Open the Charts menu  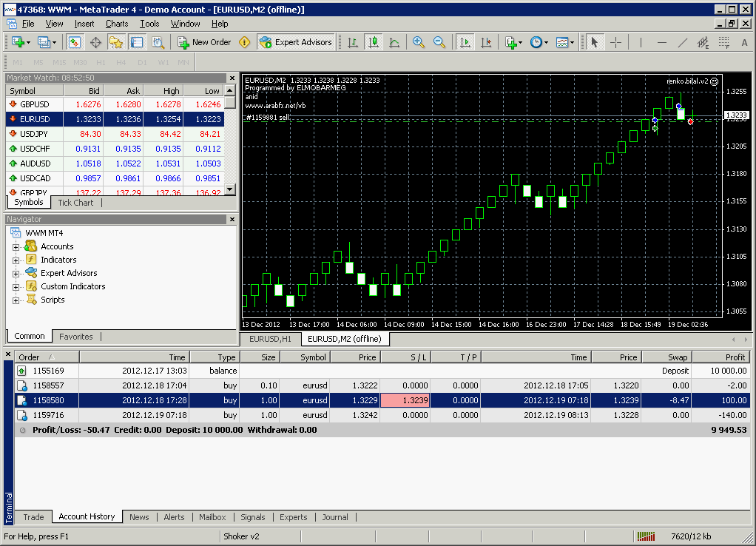point(117,24)
